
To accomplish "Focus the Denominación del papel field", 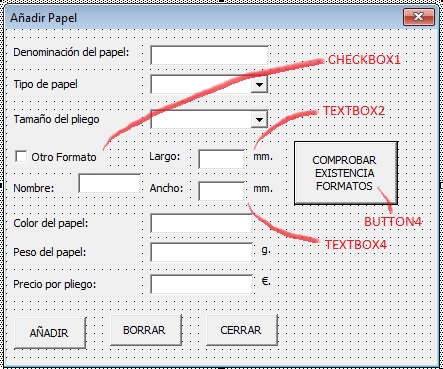I will pyautogui.click(x=209, y=55).
